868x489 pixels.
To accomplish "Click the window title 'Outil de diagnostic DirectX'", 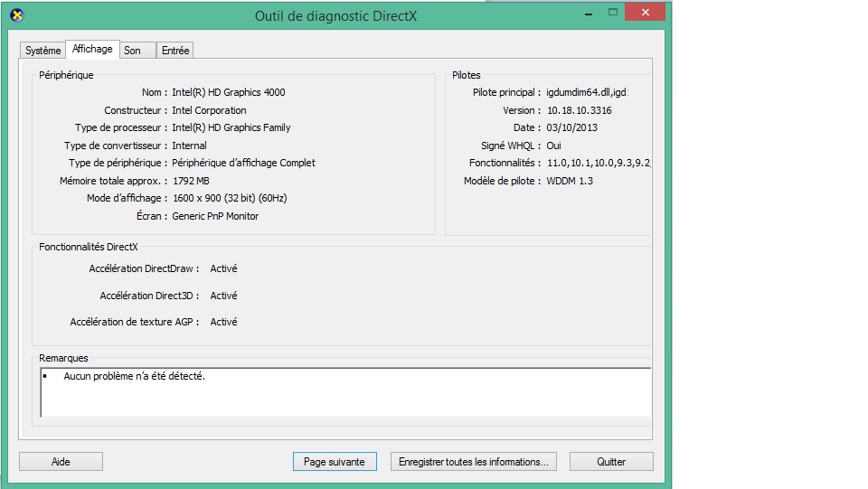I will click(335, 16).
